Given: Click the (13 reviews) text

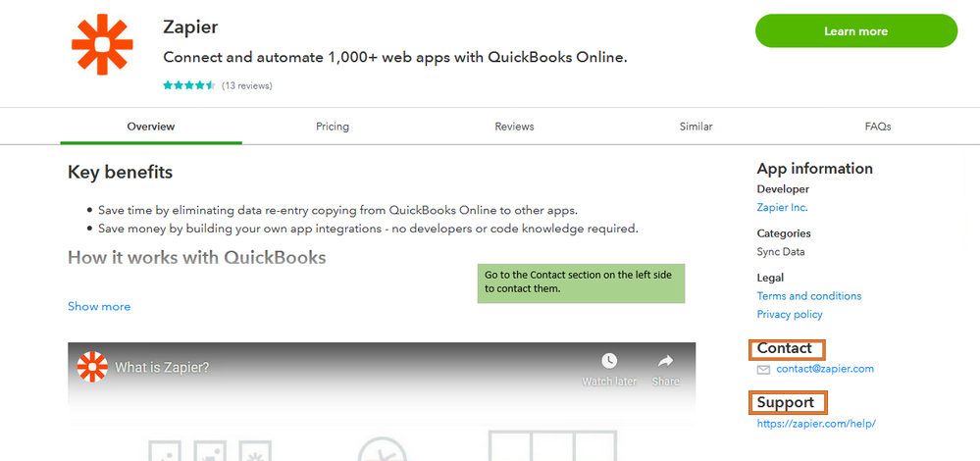Looking at the screenshot, I should pyautogui.click(x=247, y=85).
